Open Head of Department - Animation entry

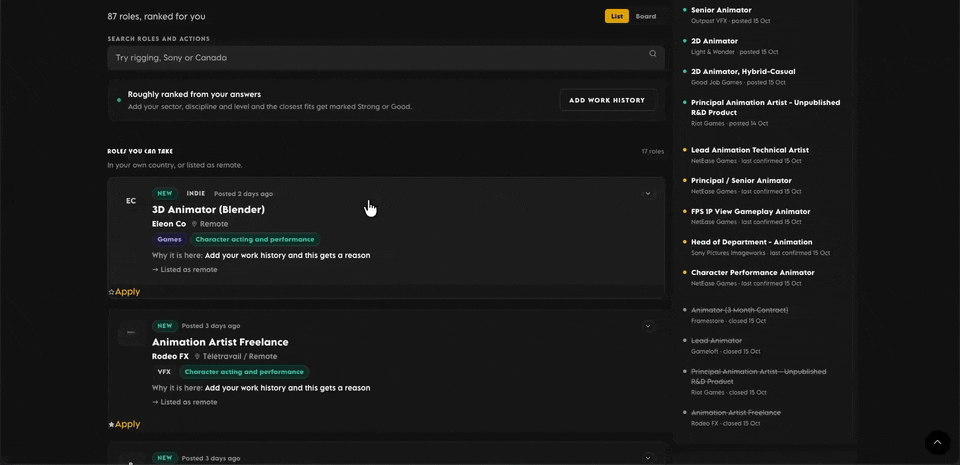click(x=752, y=242)
